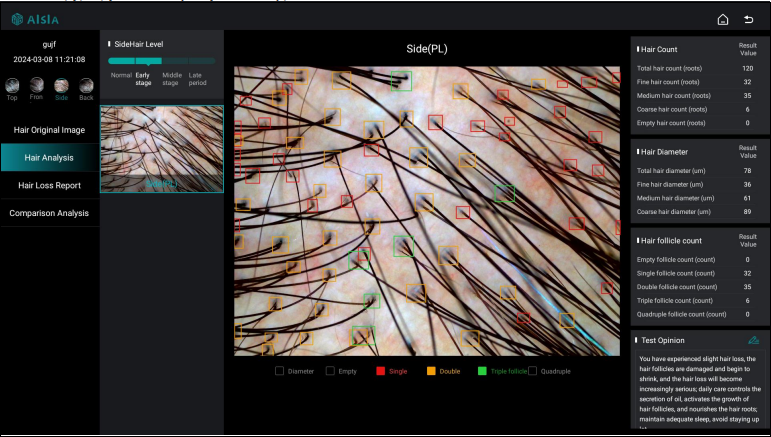Select the Front scalp view icon
The image size is (771, 437).
tap(36, 87)
